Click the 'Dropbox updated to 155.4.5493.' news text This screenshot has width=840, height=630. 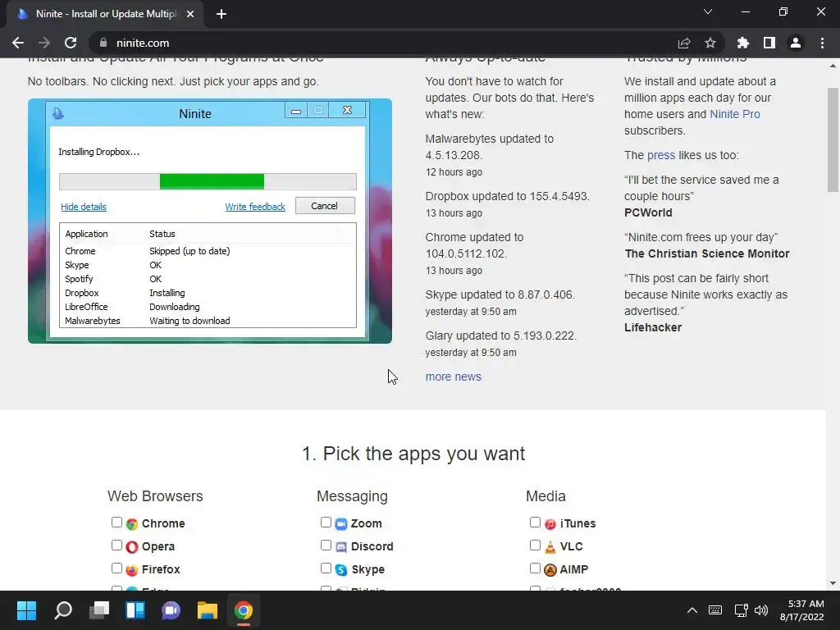click(x=507, y=196)
